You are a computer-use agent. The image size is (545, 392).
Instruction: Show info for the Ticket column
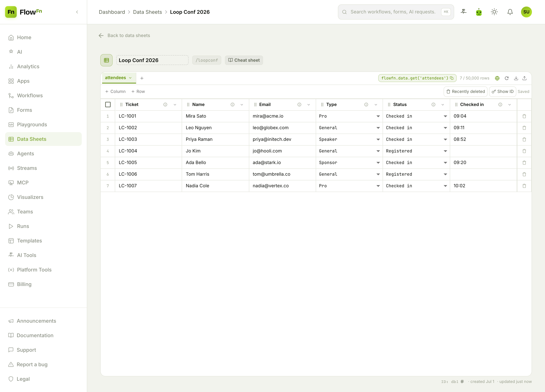tap(165, 105)
